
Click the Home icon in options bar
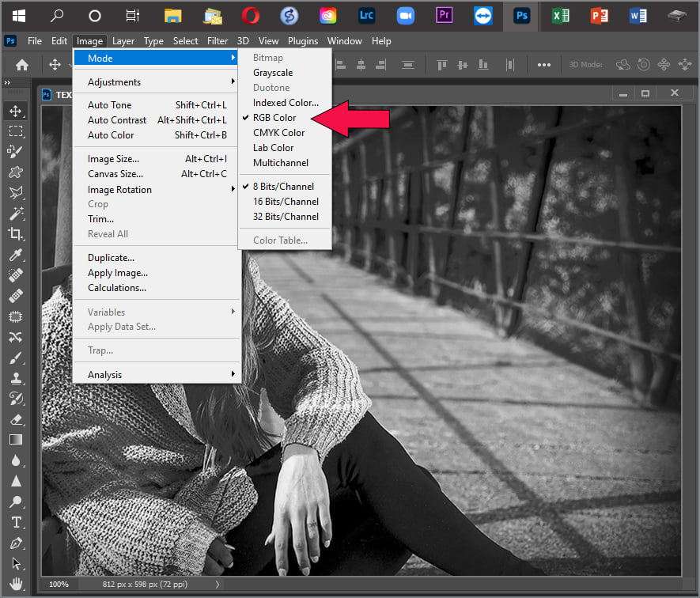(22, 65)
